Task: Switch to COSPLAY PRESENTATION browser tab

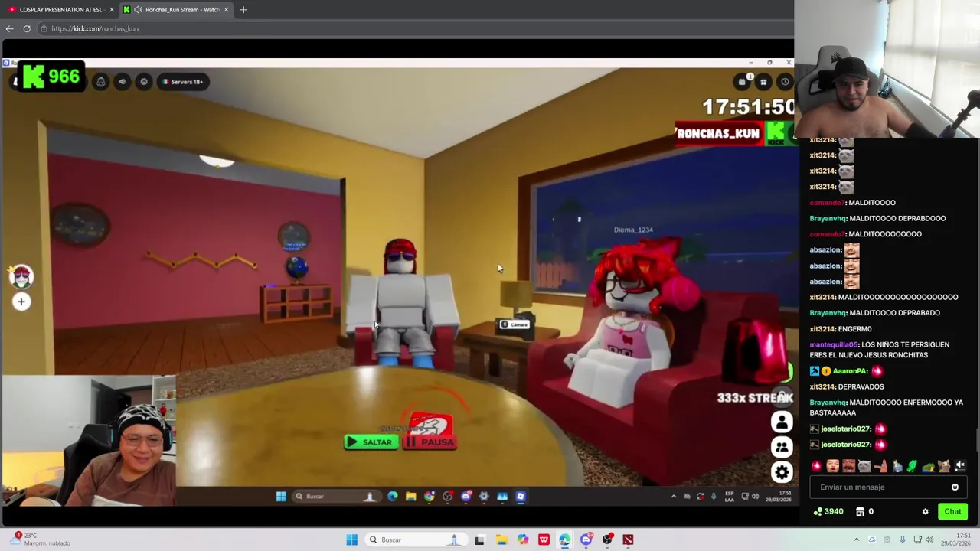Action: [60, 9]
